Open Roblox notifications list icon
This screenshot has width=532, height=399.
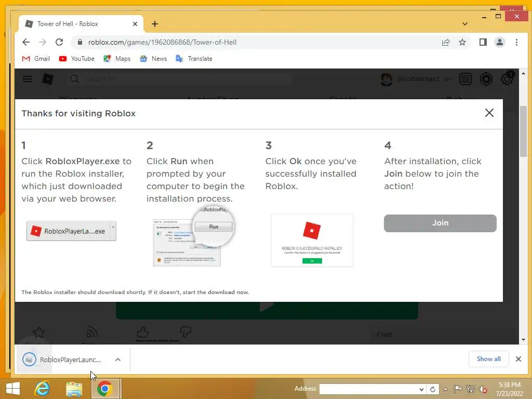(465, 79)
